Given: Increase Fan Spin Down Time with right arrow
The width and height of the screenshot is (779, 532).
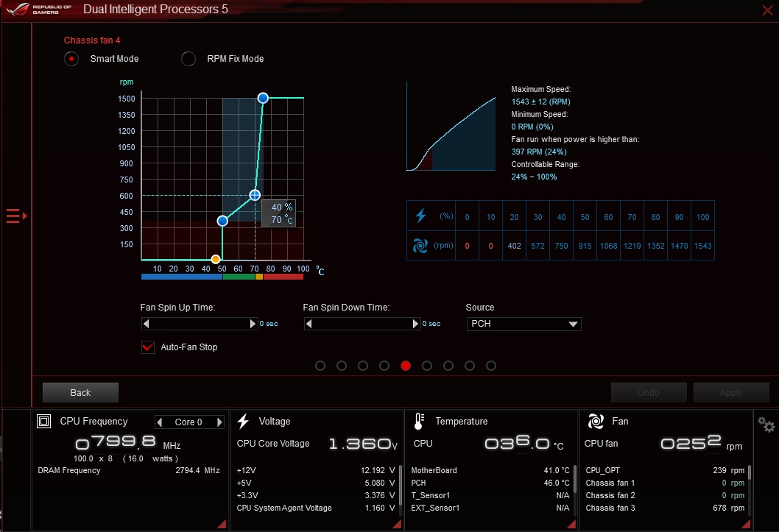Looking at the screenshot, I should pos(416,324).
